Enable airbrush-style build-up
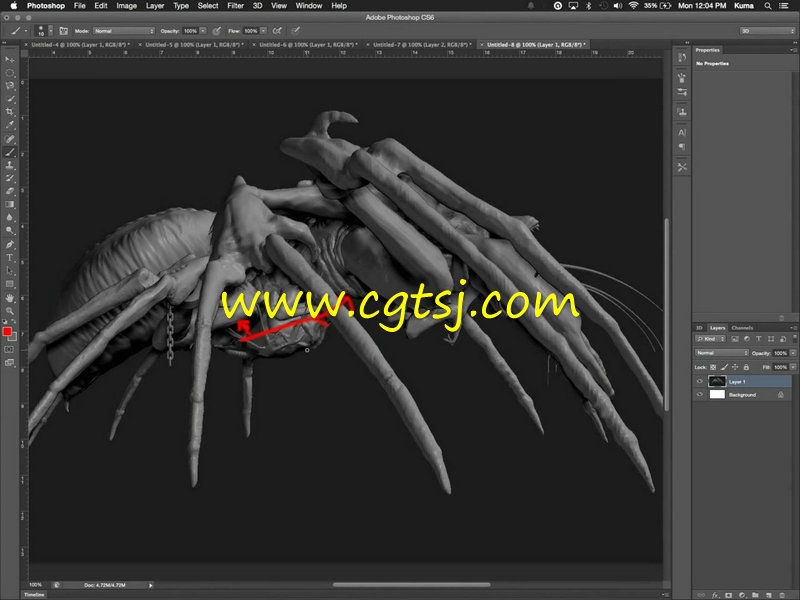This screenshot has height=600, width=800. coord(277,31)
